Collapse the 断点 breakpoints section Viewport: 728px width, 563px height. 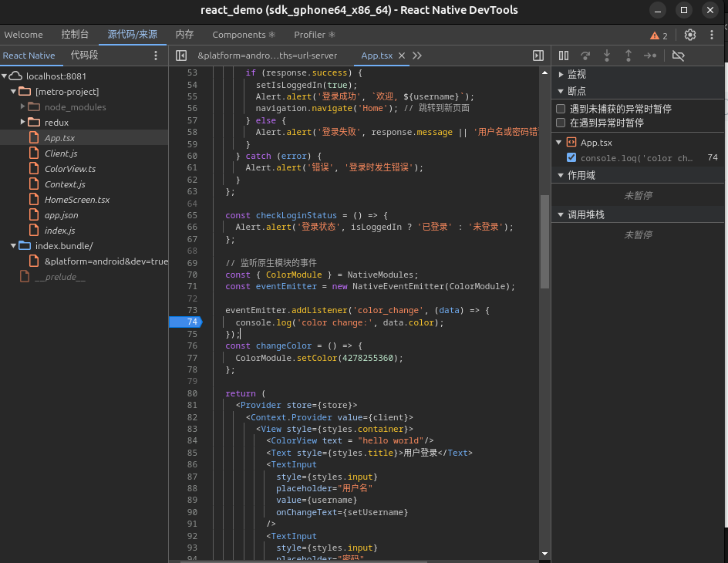click(561, 91)
